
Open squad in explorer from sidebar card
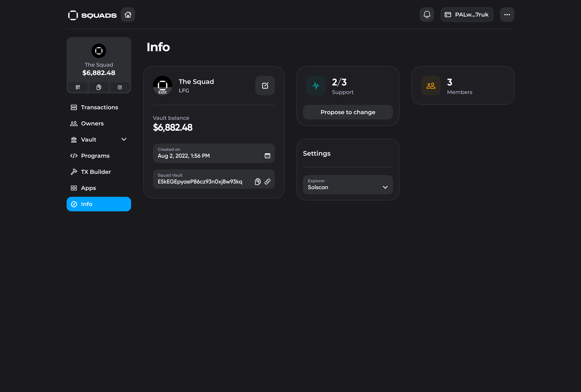tap(120, 87)
